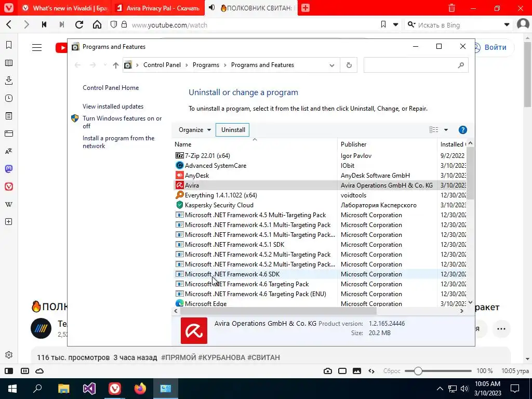The image size is (532, 399).
Task: Sort by the Name column header
Action: point(255,144)
